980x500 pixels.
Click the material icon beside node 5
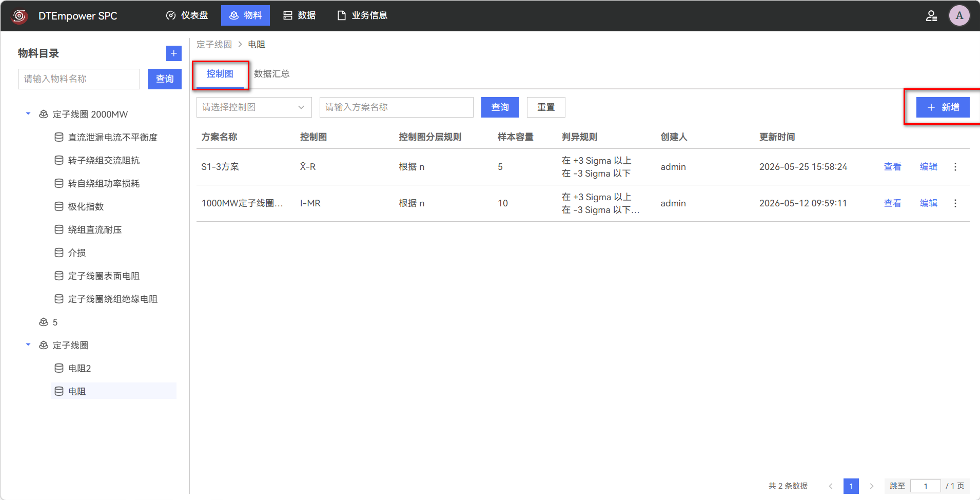[44, 322]
